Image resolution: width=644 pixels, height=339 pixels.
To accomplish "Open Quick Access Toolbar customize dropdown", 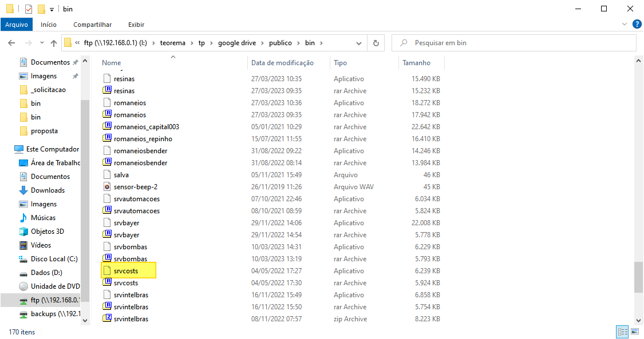I will pos(52,9).
